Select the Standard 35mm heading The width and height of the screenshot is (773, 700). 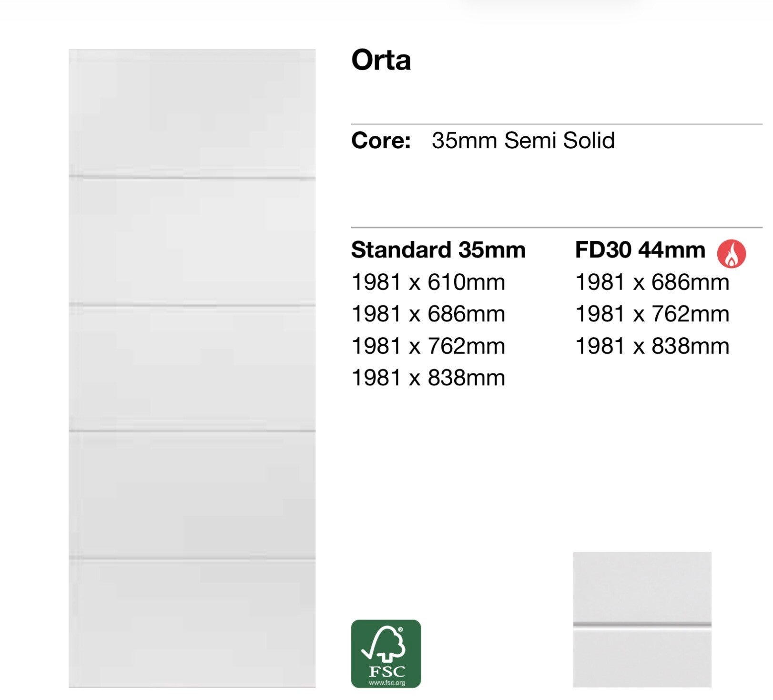[x=438, y=250]
